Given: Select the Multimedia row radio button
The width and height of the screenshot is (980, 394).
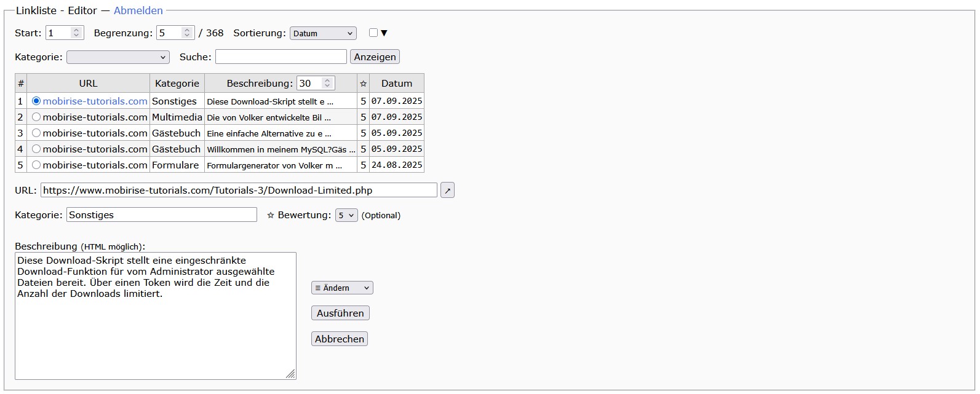Looking at the screenshot, I should (36, 117).
